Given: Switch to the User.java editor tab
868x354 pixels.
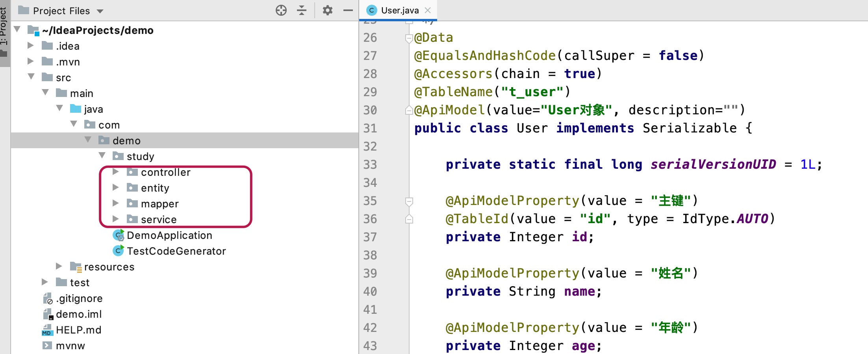Looking at the screenshot, I should [399, 10].
